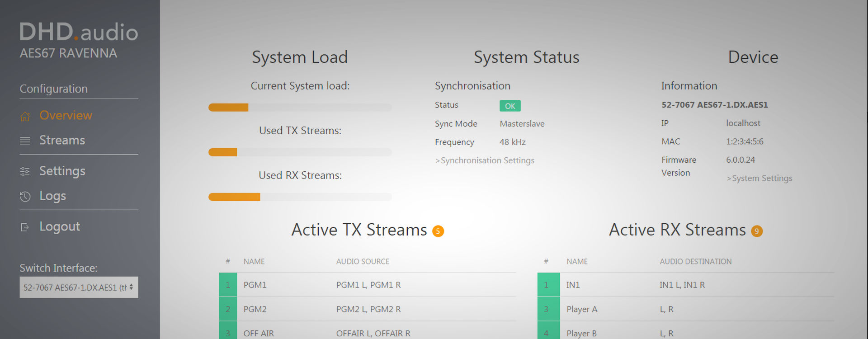This screenshot has height=339, width=868.
Task: Select the PGM1 TX stream row
Action: point(367,285)
